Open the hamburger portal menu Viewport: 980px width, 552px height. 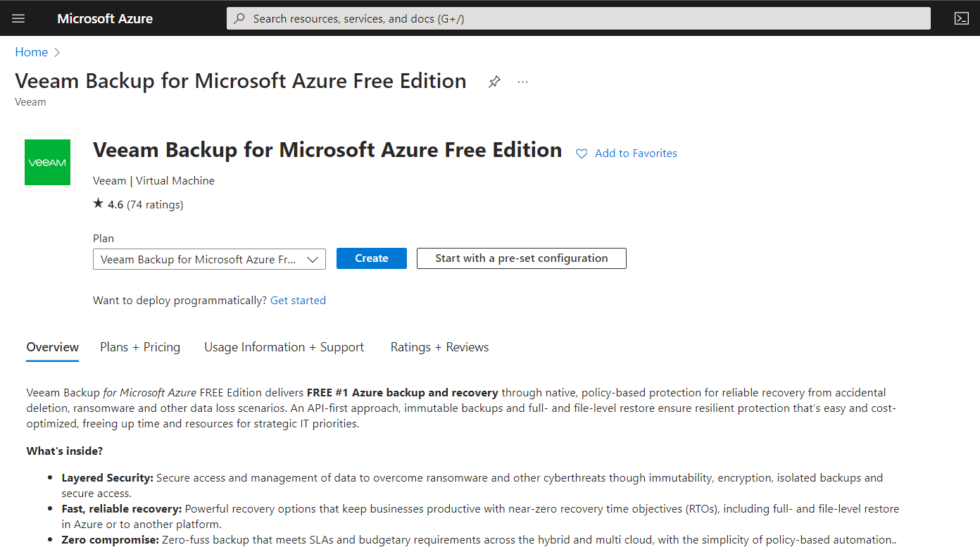tap(18, 18)
